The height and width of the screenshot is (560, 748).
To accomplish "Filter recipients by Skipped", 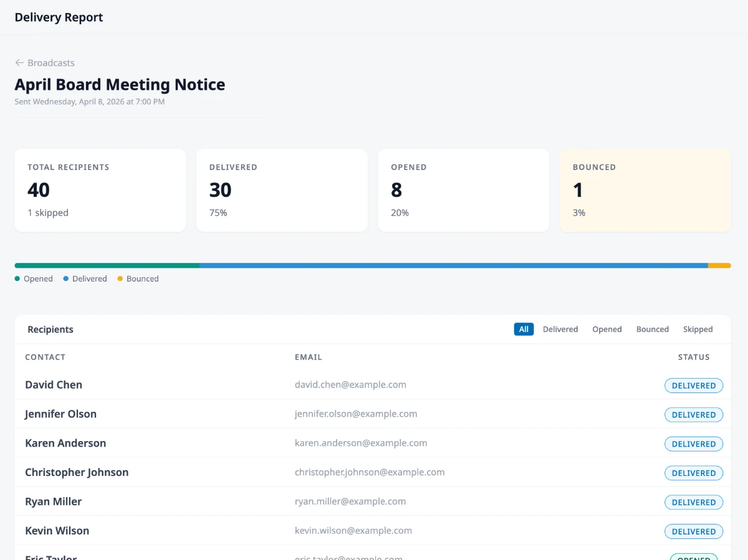I will pos(698,329).
